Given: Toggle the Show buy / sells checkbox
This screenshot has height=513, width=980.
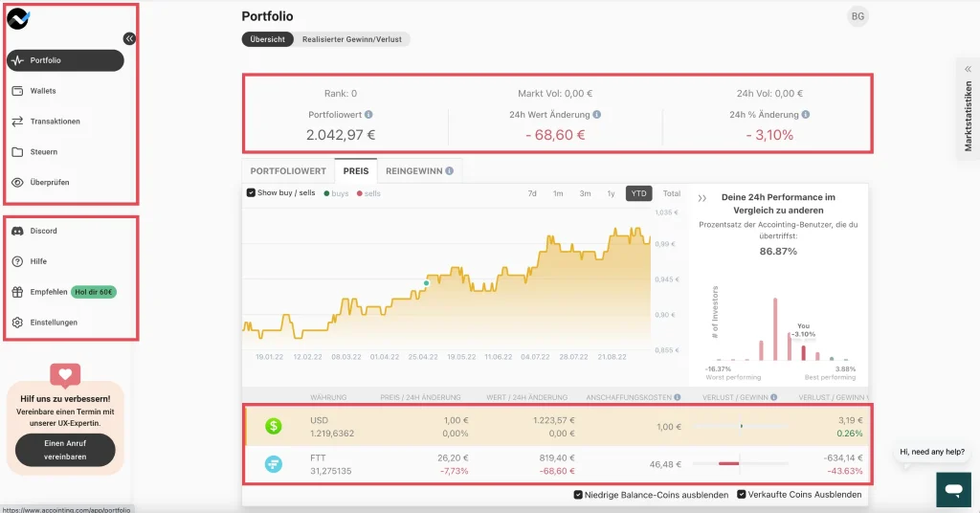Looking at the screenshot, I should (x=252, y=193).
